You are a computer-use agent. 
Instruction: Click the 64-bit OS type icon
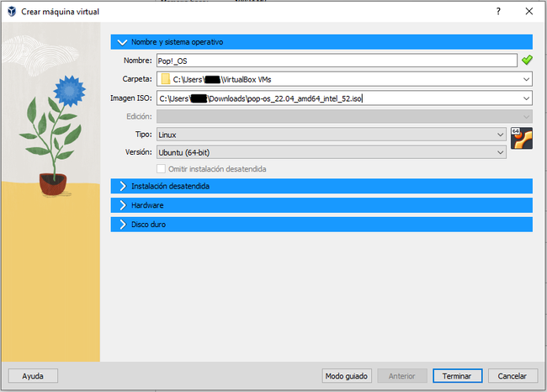522,139
